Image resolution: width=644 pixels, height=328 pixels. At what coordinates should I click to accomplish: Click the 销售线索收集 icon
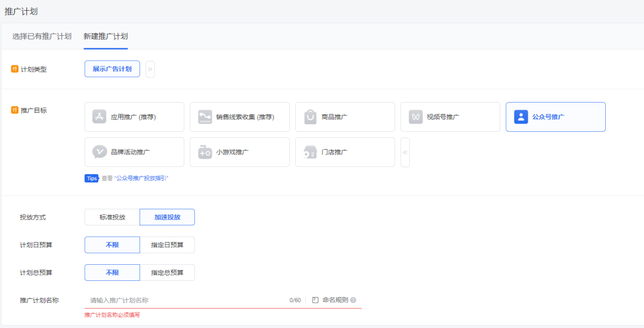coord(205,116)
